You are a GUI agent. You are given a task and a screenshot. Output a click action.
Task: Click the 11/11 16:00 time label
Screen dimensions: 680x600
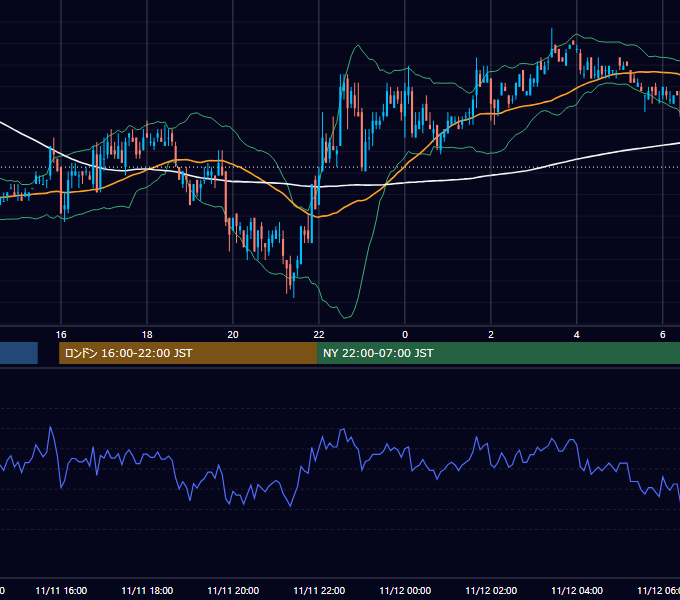(61, 590)
